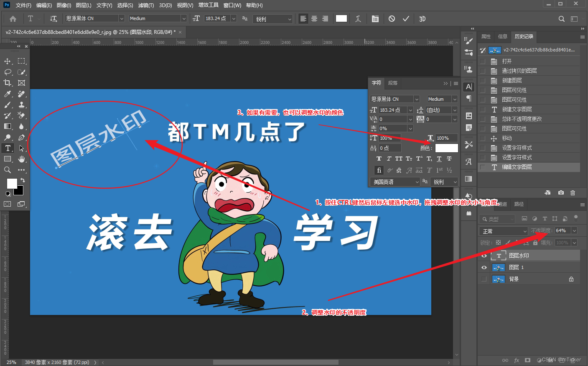Switch to the 段落 tab

[393, 83]
